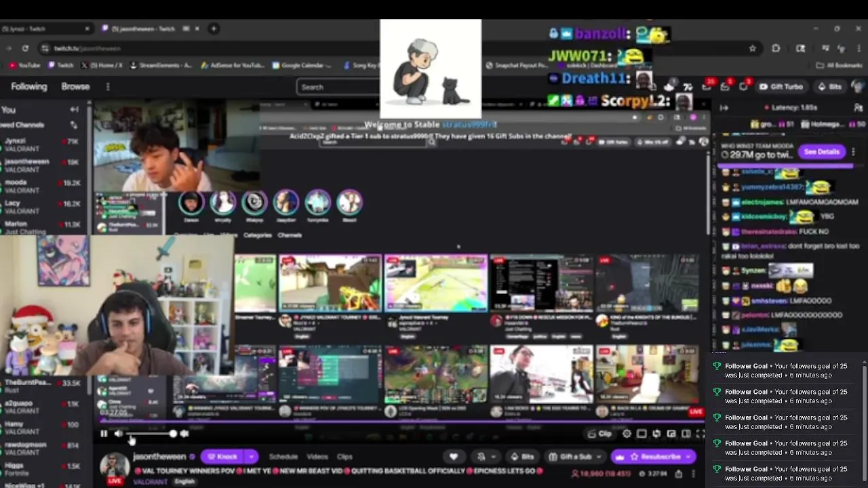This screenshot has width=868, height=488.
Task: Open a2guapo channel in sidebar
Action: pos(42,407)
